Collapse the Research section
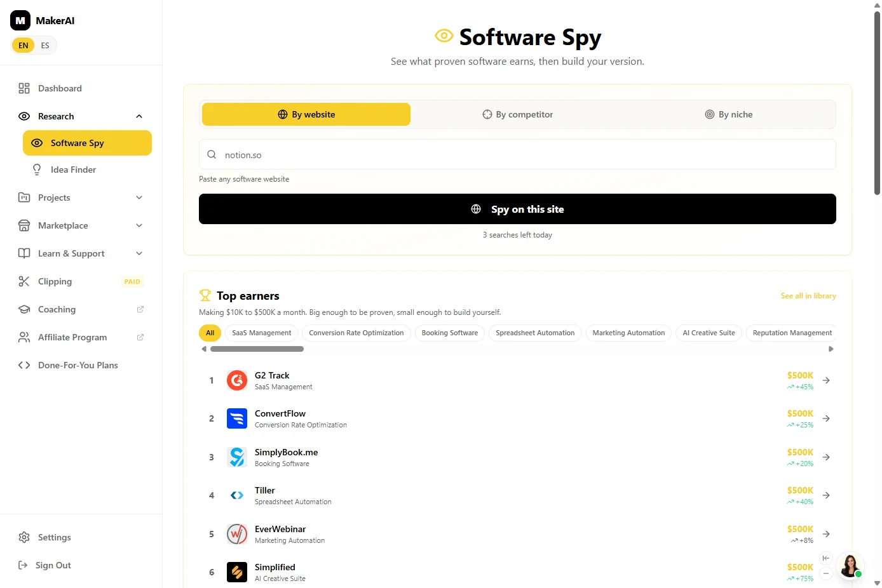 (139, 116)
